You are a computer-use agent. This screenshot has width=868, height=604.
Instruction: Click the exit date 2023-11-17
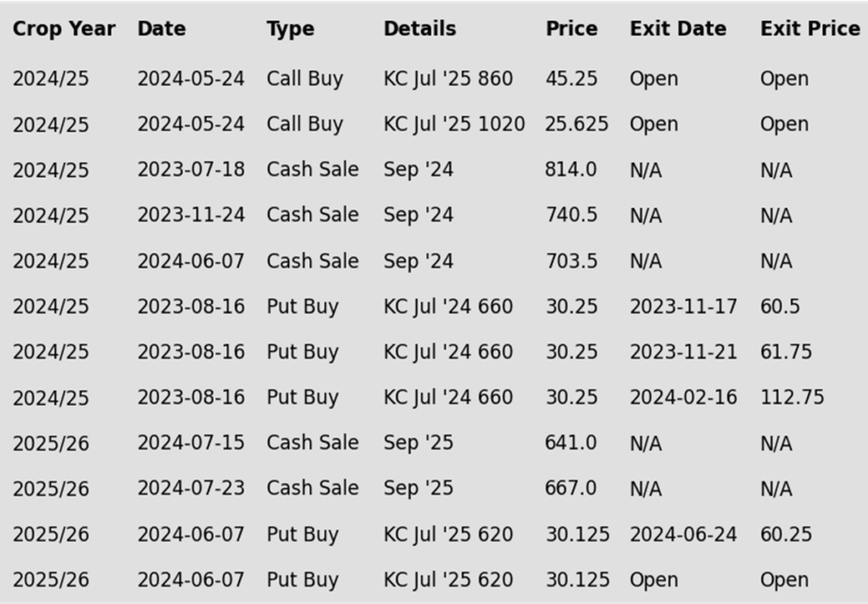(683, 307)
